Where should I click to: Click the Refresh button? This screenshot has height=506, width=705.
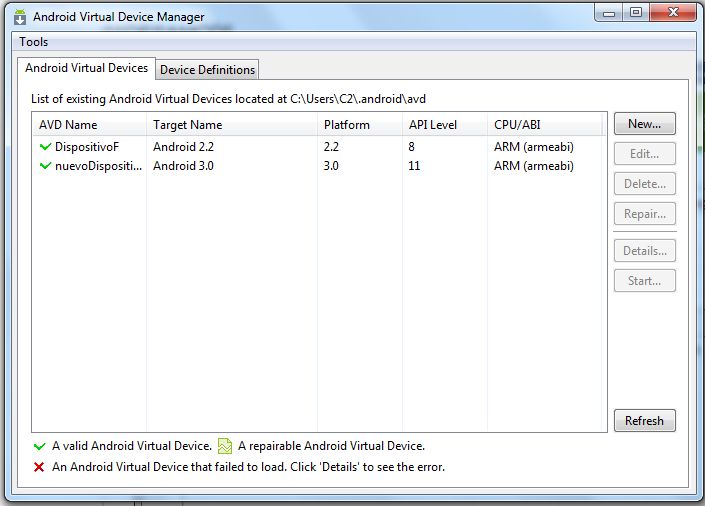644,421
